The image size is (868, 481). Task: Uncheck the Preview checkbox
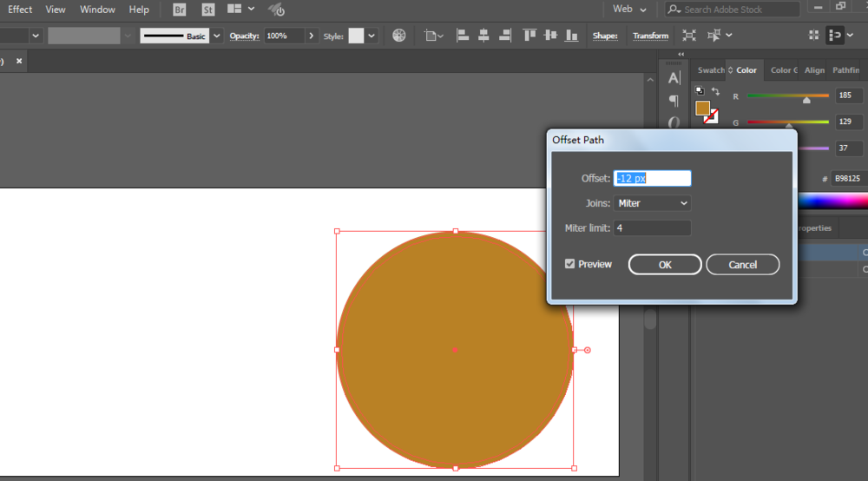point(569,264)
